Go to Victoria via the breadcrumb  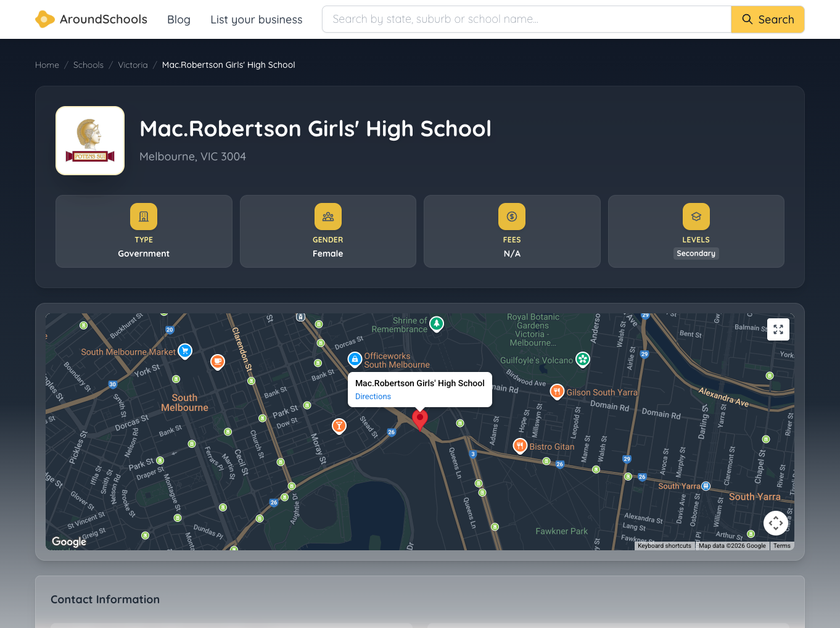133,65
